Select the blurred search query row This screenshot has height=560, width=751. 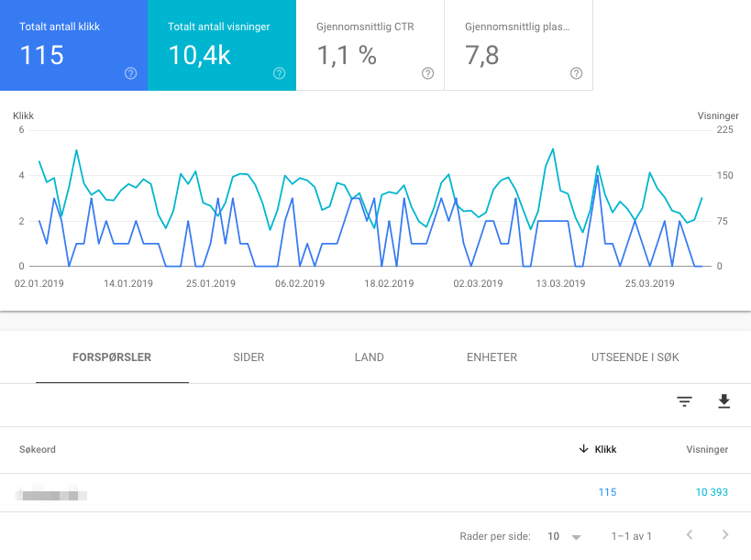pos(376,492)
